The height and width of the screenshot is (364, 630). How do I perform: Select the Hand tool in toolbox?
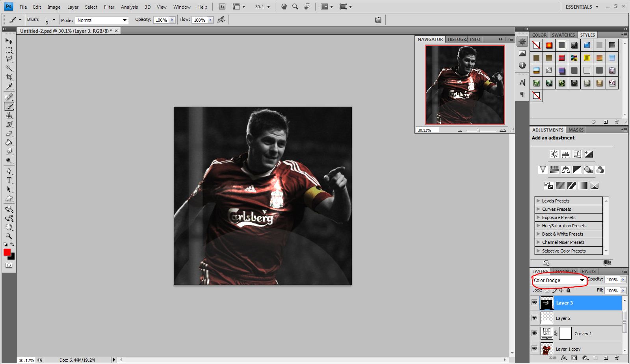[x=9, y=227]
